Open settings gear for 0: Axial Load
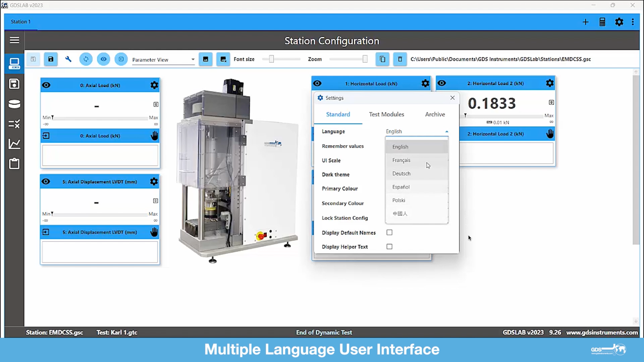 pyautogui.click(x=154, y=85)
